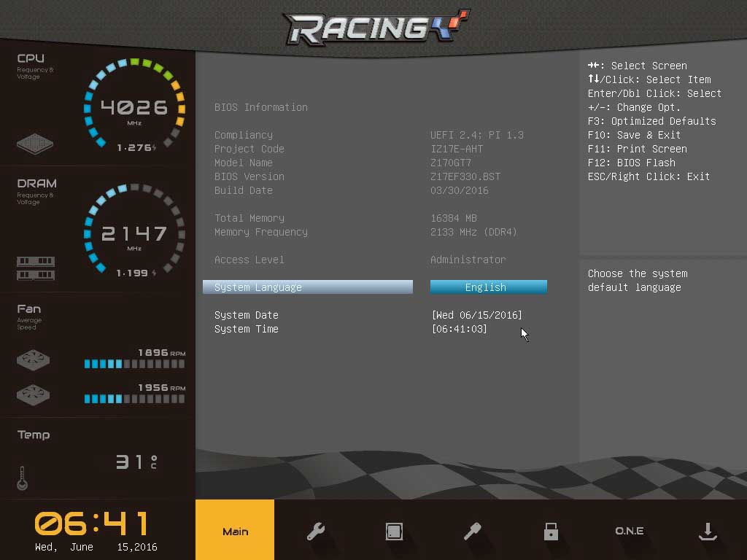This screenshot has width=747, height=560.
Task: Click the System Time label
Action: (247, 329)
